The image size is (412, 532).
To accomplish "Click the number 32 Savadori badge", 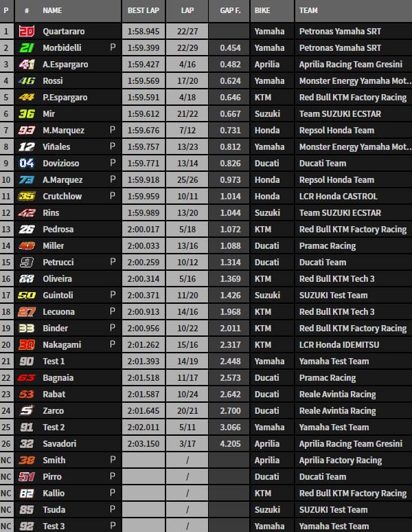I will click(26, 444).
